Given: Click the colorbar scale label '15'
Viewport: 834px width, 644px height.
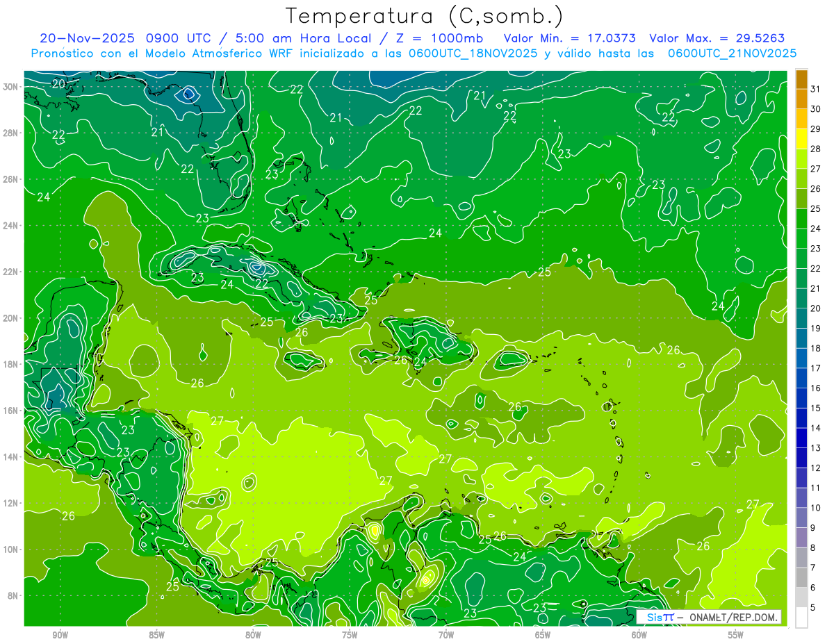Looking at the screenshot, I should pyautogui.click(x=816, y=408).
